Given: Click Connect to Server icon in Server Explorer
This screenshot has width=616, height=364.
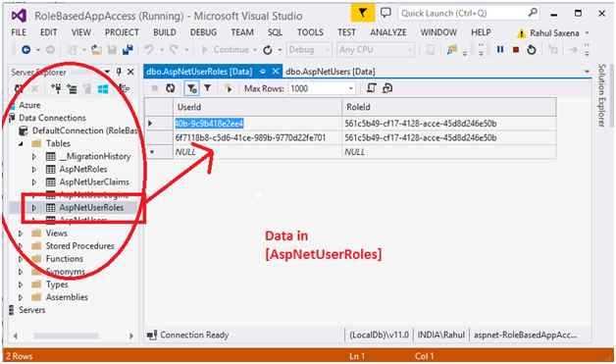Looking at the screenshot, I should click(x=72, y=89).
